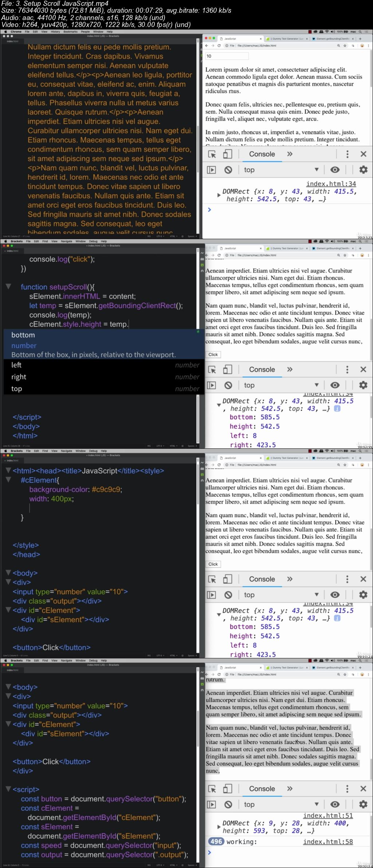Open the DevTools settings gear in the 496 working frame
The height and width of the screenshot is (868, 373).
(x=363, y=804)
